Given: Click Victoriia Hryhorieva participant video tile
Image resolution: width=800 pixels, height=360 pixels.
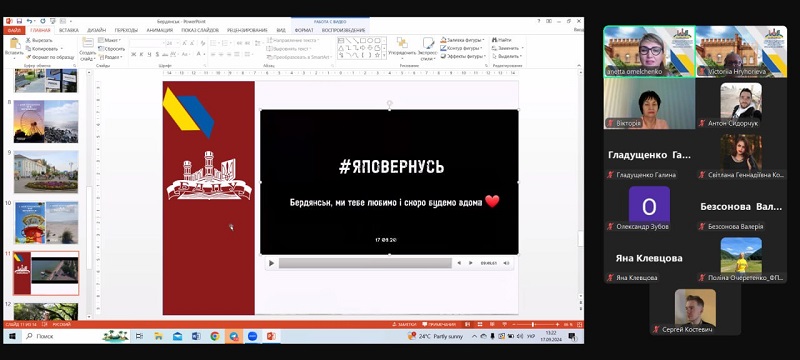Looking at the screenshot, I should pos(741,52).
